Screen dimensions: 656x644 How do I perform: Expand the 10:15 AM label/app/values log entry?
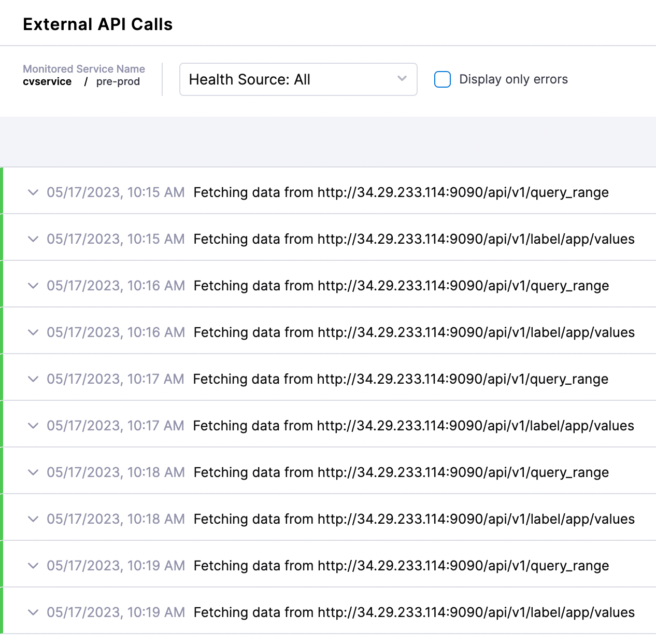[x=32, y=239]
